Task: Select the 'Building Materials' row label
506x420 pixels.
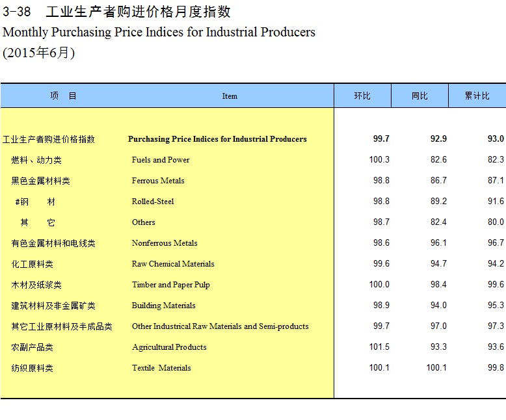Action: click(x=164, y=306)
